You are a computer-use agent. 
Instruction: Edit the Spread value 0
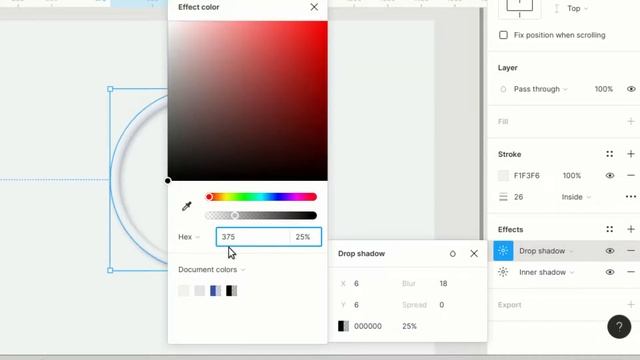point(442,305)
